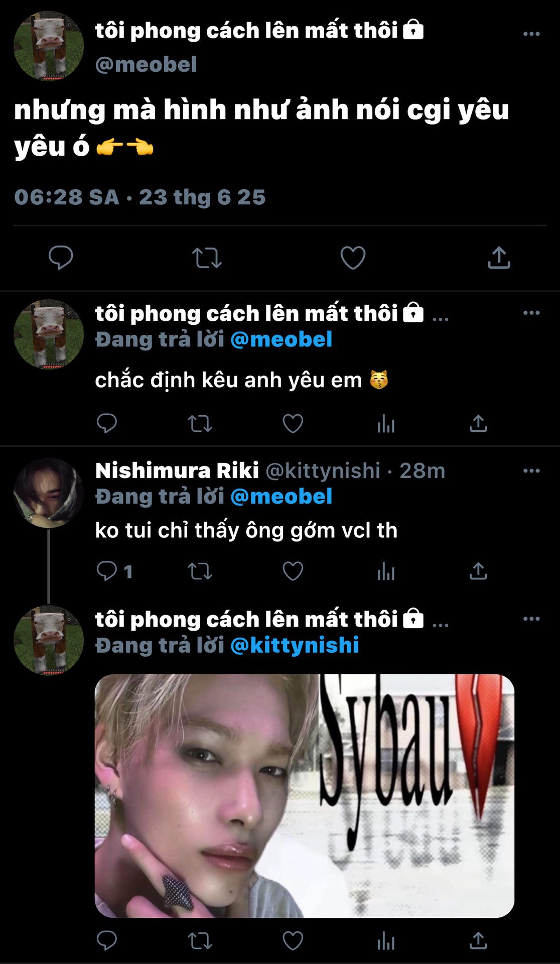Open @meobel link in Nishimura Riki's reply
The image size is (560, 964).
coord(281,497)
